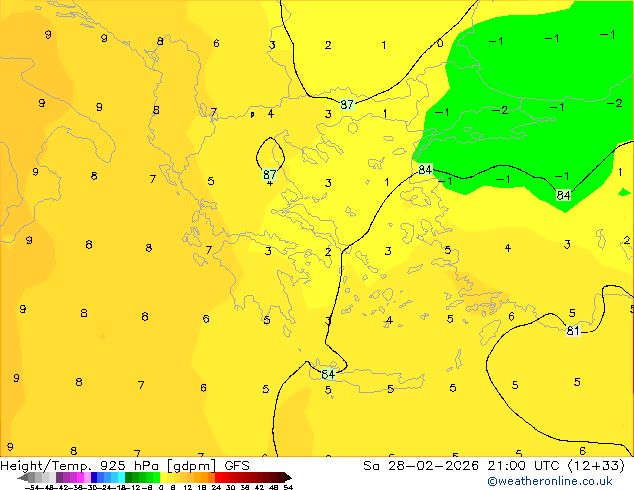Click the 81 contour height label
This screenshot has height=490, width=634.
[x=573, y=331]
